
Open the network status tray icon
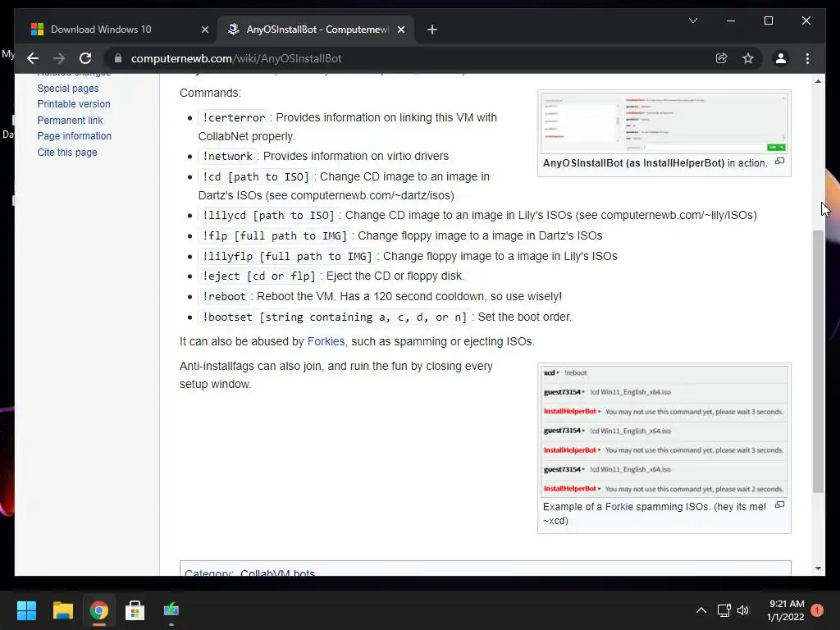coord(724,610)
